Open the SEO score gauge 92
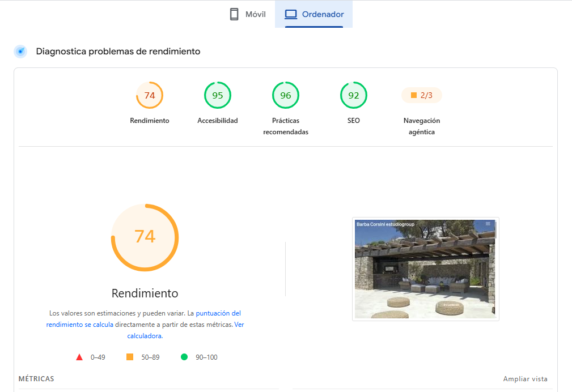Screen dimensions: 572x392 354,95
